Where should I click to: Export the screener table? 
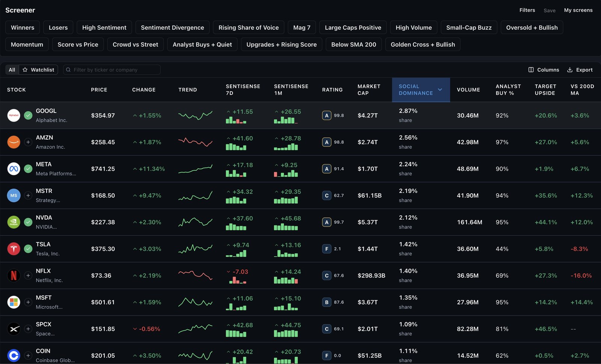tap(580, 70)
